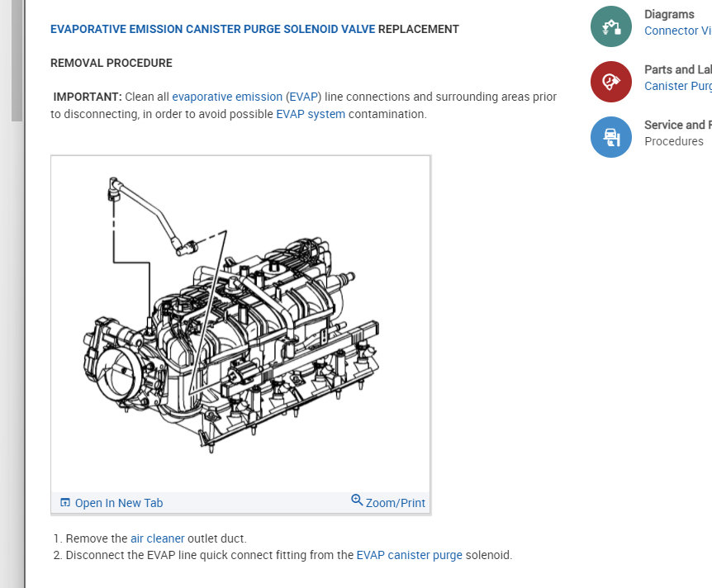Open the red Parts and Labor icon
Image resolution: width=712 pixels, height=588 pixels.
(x=610, y=82)
